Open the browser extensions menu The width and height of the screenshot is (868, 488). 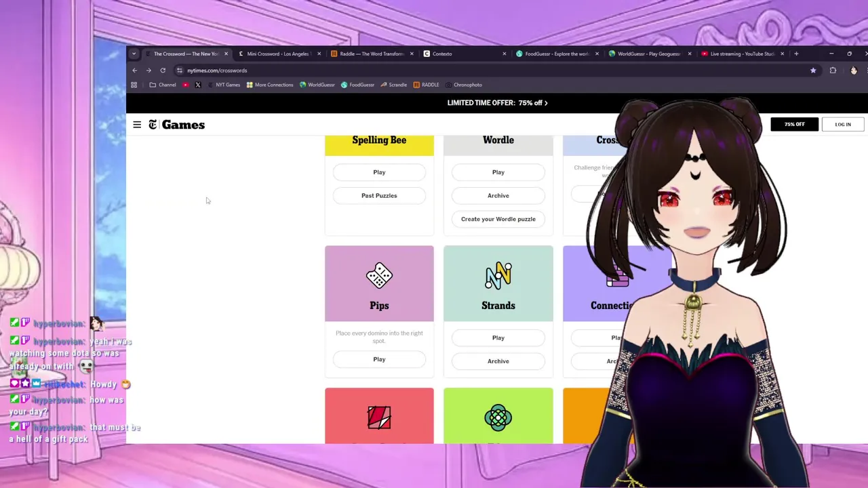[833, 70]
